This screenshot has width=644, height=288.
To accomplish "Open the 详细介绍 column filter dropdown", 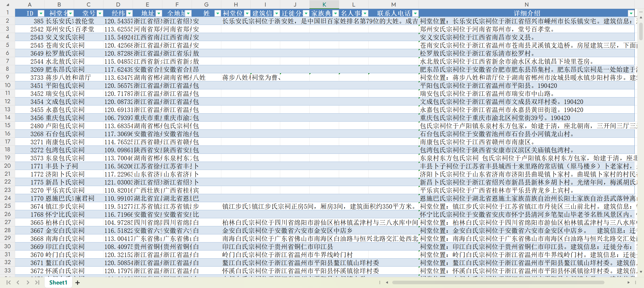I will click(631, 13).
